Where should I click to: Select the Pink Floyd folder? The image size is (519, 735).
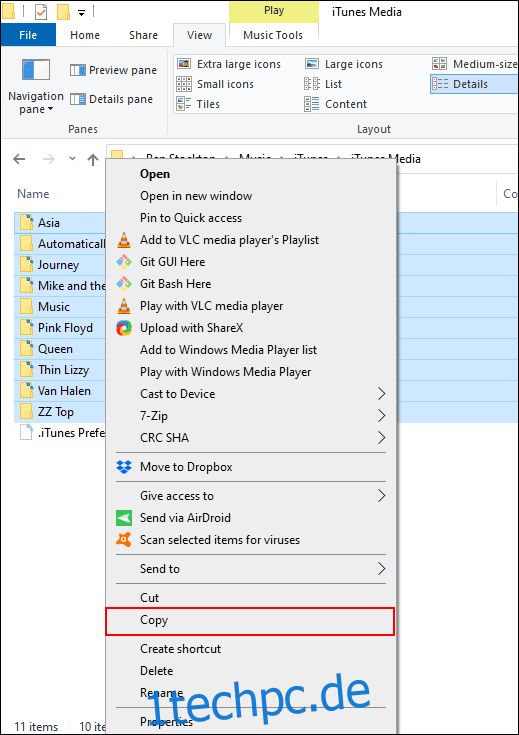click(x=60, y=328)
